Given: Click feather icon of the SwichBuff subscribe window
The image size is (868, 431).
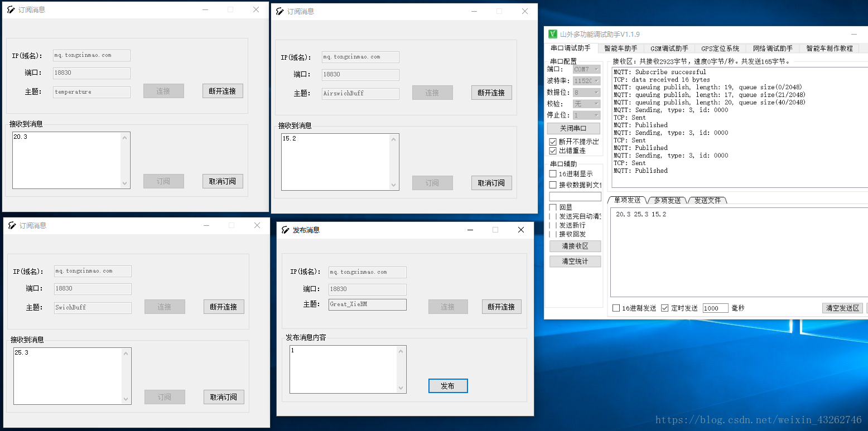Looking at the screenshot, I should [12, 225].
